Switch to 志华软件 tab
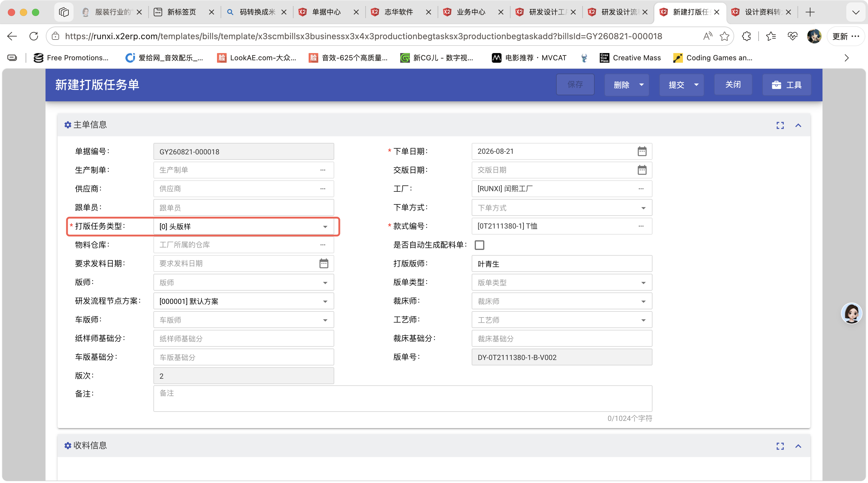This screenshot has width=868, height=483. pyautogui.click(x=401, y=12)
